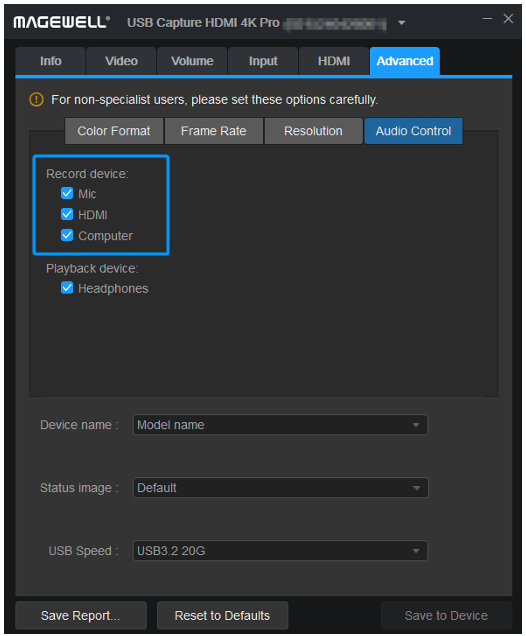
Task: Click the 'USB Capture HDMI 4K Pro' title text
Action: (x=203, y=23)
